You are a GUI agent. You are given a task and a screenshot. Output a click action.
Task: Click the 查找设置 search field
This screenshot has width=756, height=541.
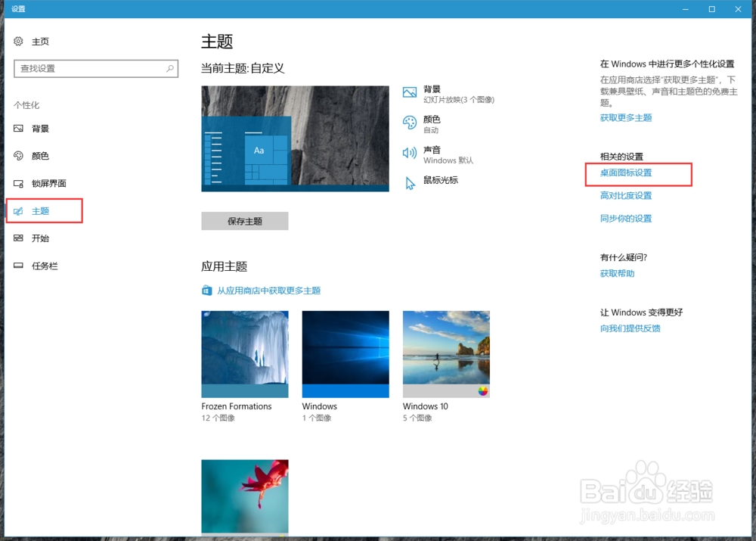coord(96,69)
